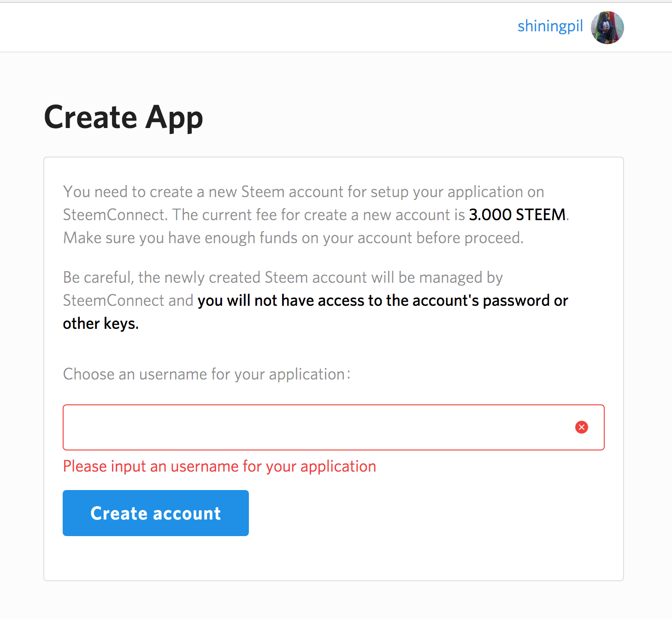
Task: Focus the application username input field
Action: click(318, 427)
